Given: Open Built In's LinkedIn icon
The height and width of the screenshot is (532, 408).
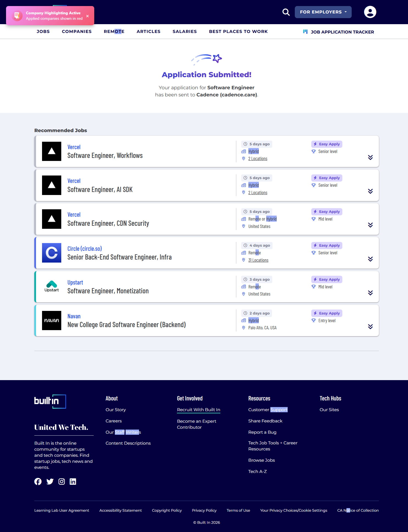Looking at the screenshot, I should click(x=73, y=481).
